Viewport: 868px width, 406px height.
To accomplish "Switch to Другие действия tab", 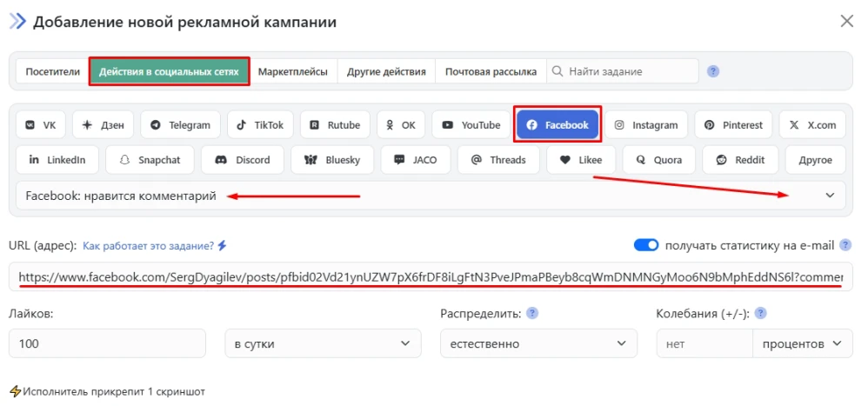I will click(x=386, y=71).
